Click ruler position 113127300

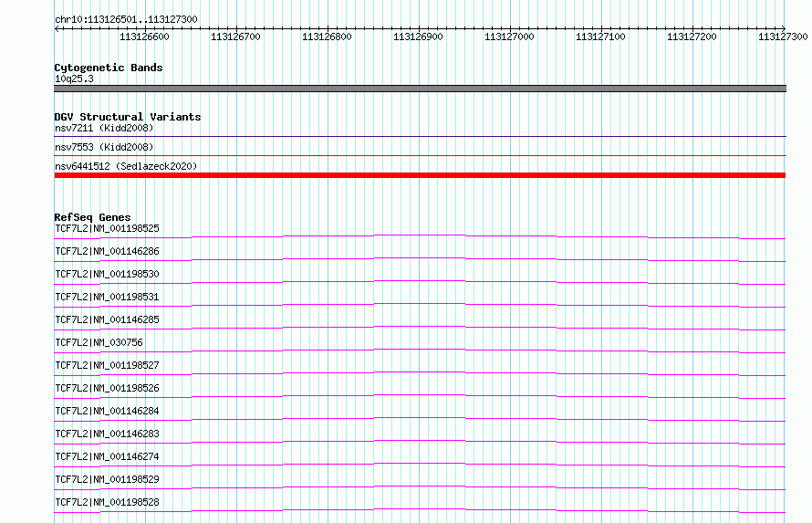[783, 37]
